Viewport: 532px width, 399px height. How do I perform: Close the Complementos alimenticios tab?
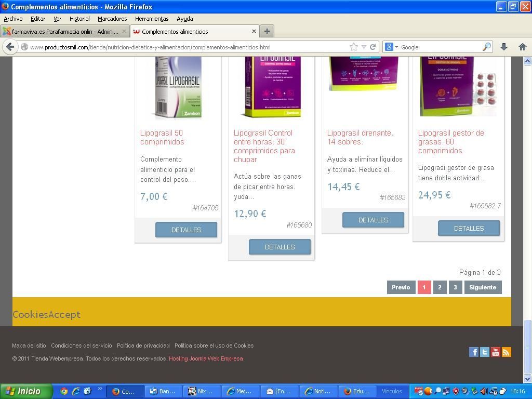(254, 31)
